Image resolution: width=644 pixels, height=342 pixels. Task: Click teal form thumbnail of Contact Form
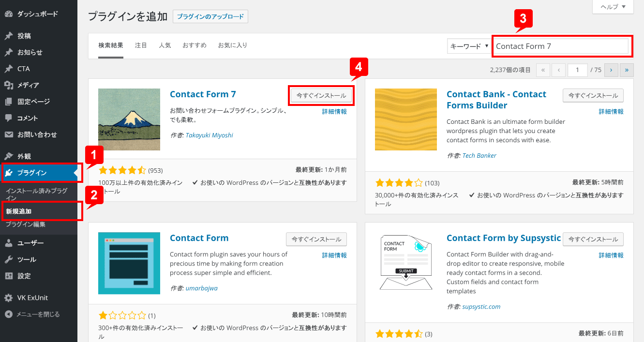click(129, 263)
